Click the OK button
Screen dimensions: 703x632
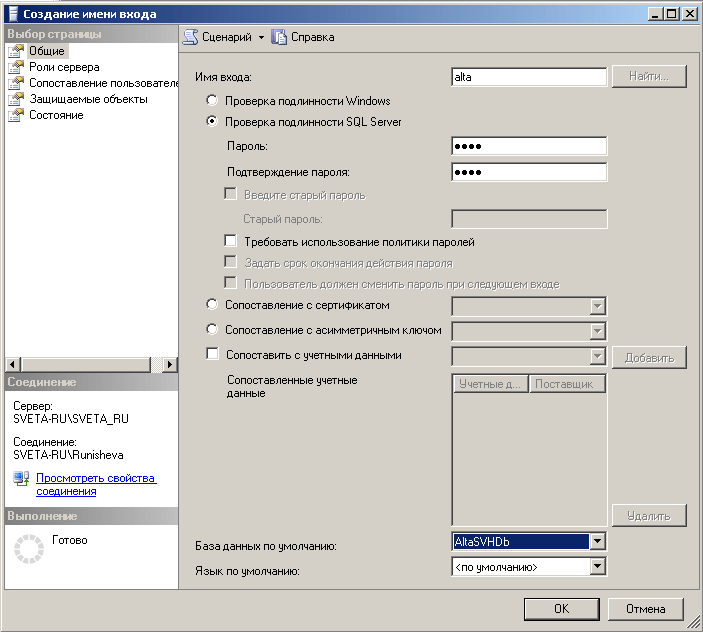561,608
